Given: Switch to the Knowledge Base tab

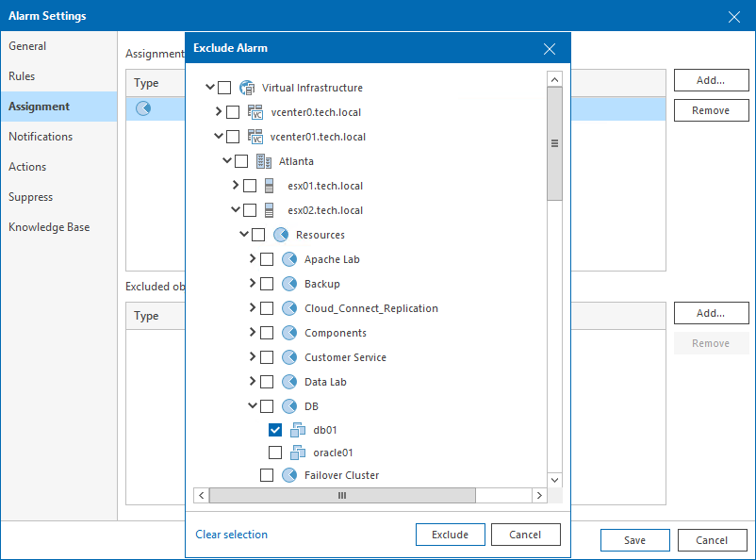Looking at the screenshot, I should pos(49,227).
